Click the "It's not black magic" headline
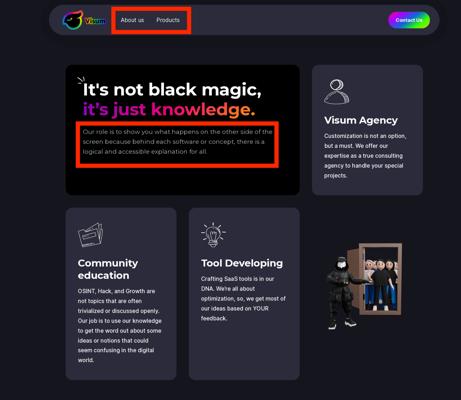This screenshot has width=461, height=400. 172,90
